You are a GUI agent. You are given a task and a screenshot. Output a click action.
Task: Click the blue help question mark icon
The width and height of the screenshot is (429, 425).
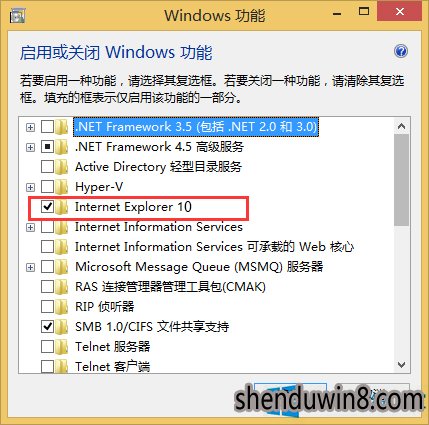click(401, 51)
